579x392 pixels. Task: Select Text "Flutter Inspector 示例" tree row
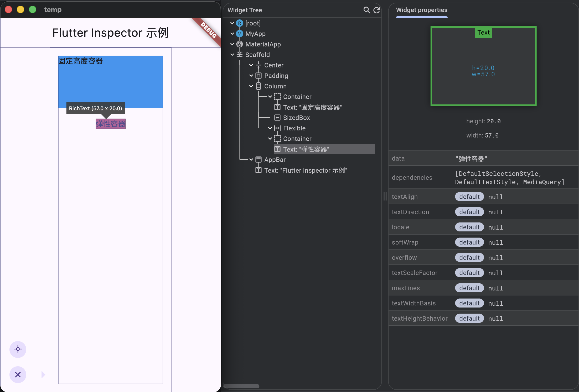tap(306, 170)
